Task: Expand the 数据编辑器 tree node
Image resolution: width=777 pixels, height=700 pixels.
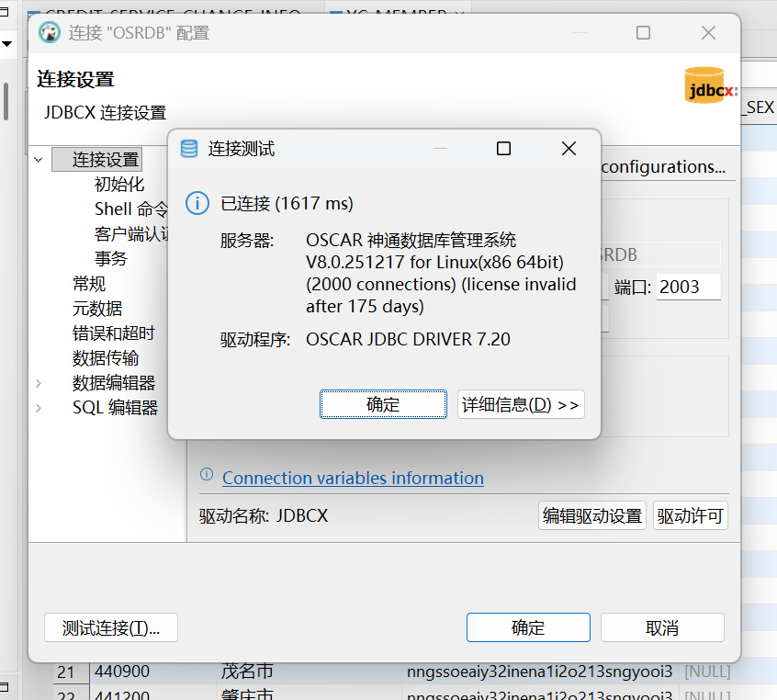Action: point(39,383)
